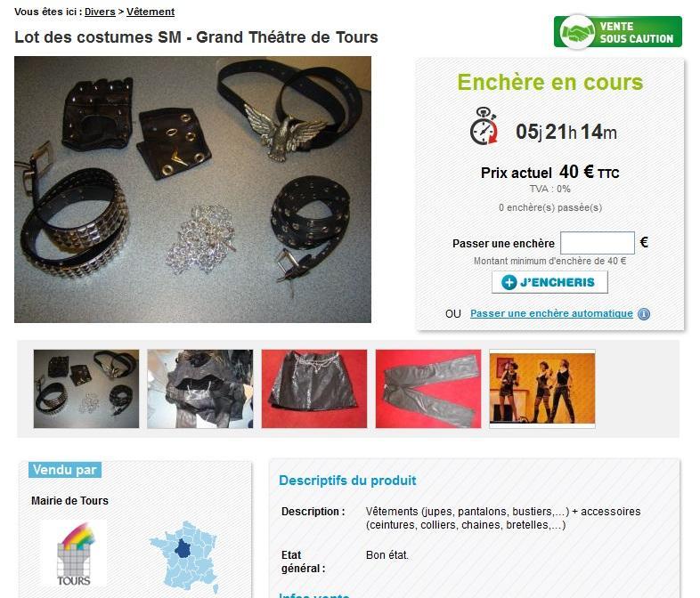Select the leather trousers thumbnail
The image size is (700, 598).
428,389
